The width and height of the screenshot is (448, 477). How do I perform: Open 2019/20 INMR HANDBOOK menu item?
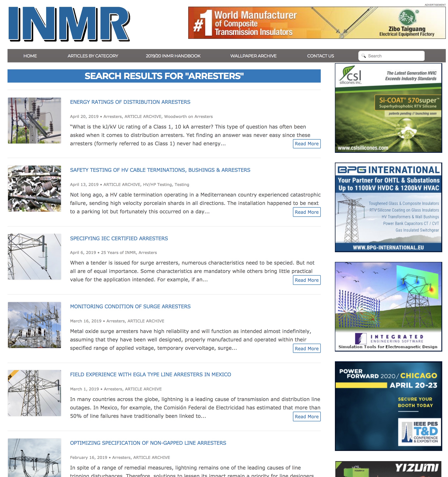click(173, 56)
